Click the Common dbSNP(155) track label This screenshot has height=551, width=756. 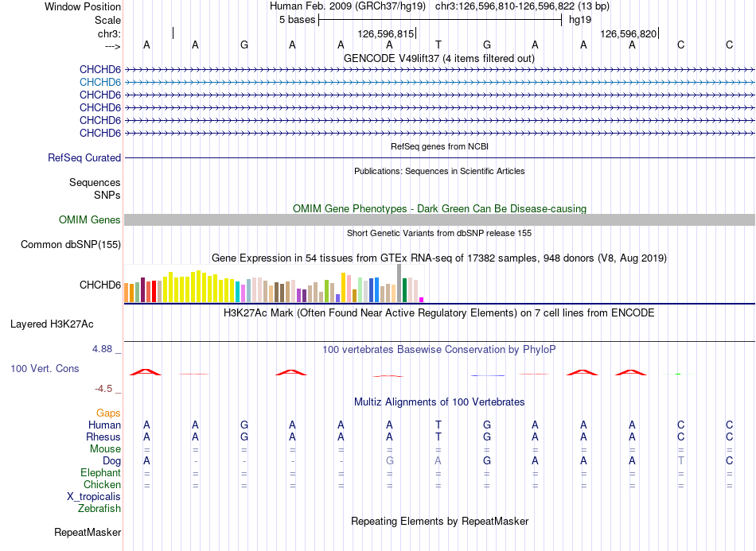tap(71, 245)
